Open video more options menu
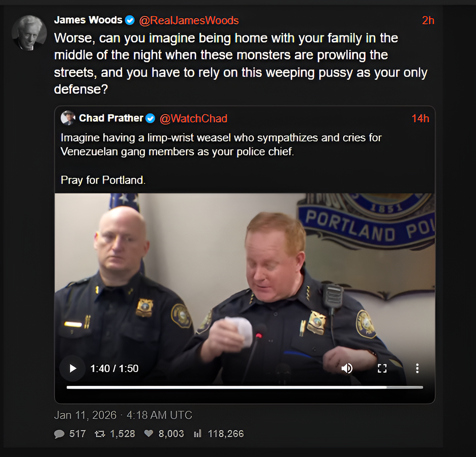 tap(417, 369)
